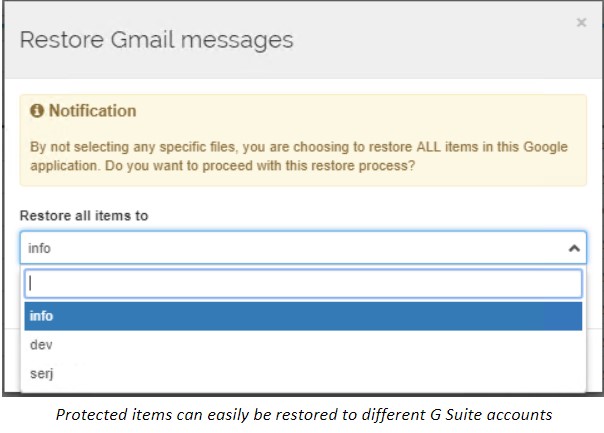Collapse the dropdown using the chevron arrow
This screenshot has width=604, height=433.
coord(574,248)
